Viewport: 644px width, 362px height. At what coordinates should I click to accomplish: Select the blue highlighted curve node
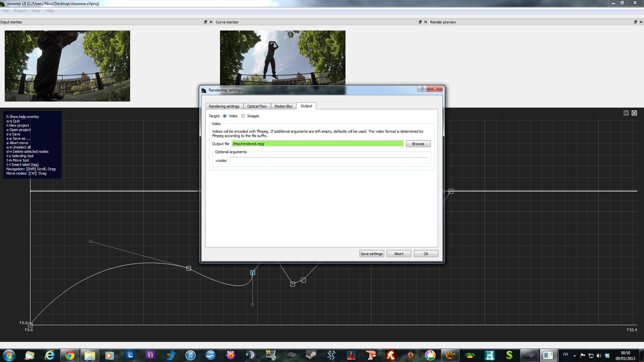253,273
